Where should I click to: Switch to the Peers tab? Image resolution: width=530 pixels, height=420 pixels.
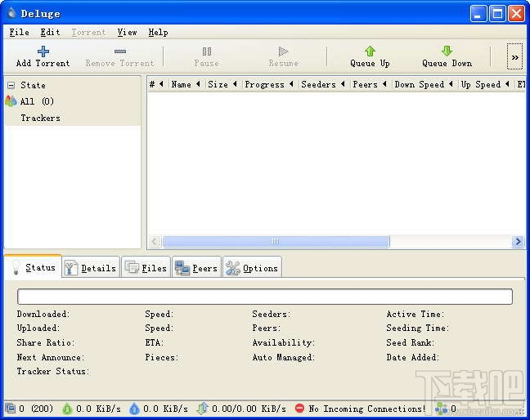coord(196,268)
